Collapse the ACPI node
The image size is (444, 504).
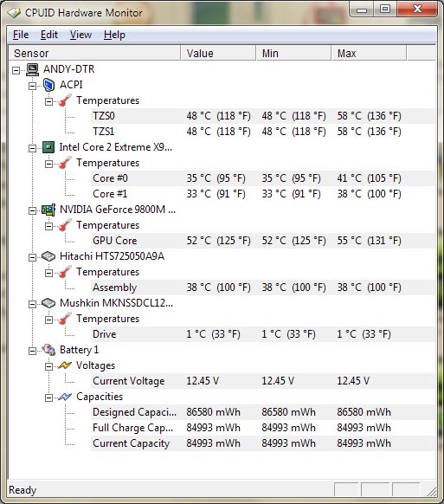tap(32, 86)
